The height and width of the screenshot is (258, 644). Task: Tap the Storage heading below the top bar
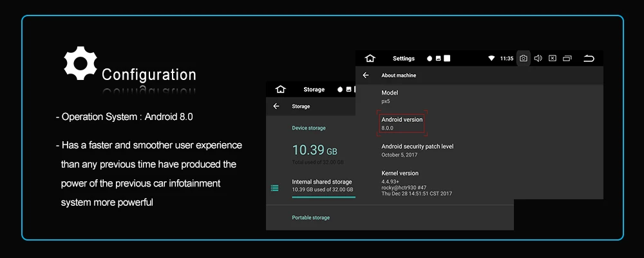coord(301,106)
